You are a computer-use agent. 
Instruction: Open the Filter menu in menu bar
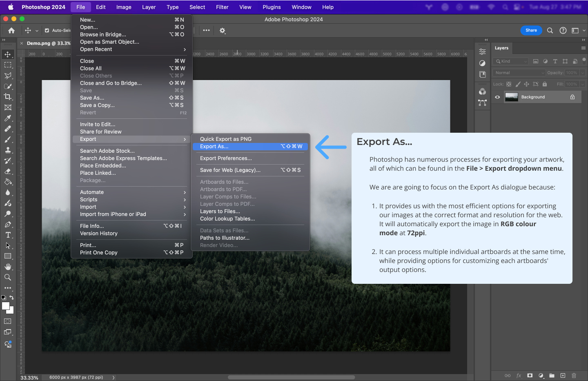click(x=222, y=7)
